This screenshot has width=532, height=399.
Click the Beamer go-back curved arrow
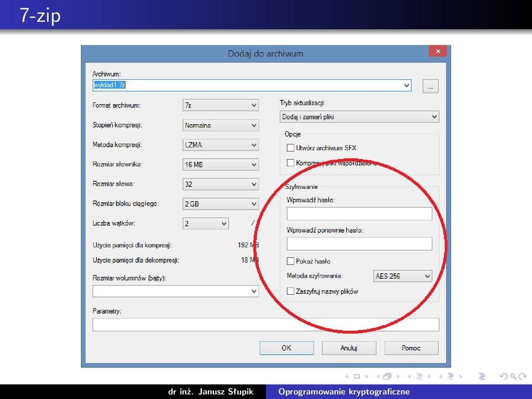504,376
